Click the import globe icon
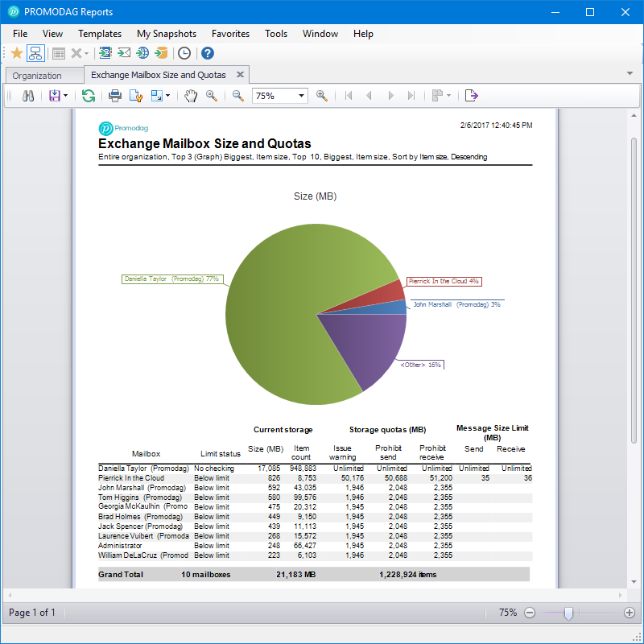Screen dimensions: 644x644 142,53
